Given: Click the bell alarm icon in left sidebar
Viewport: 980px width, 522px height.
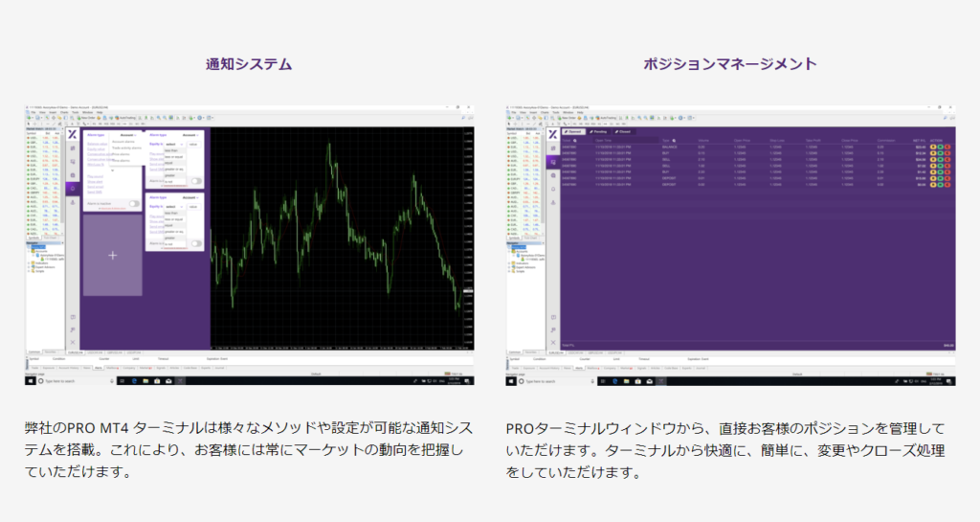Looking at the screenshot, I should coord(73,188).
